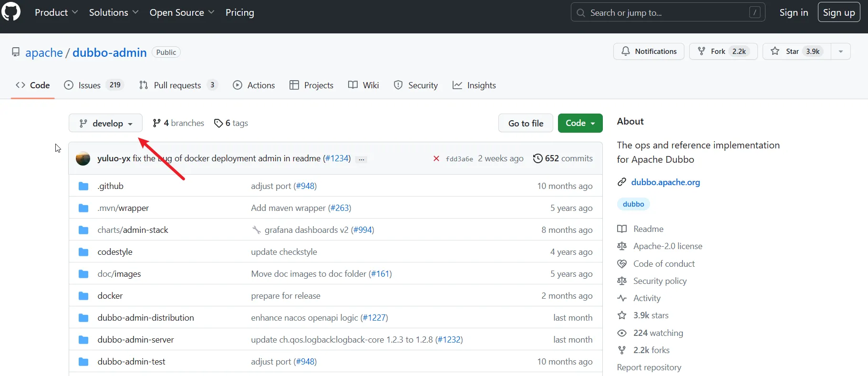The image size is (868, 376).
Task: Click the yuluo-yx author avatar
Action: coord(83,158)
